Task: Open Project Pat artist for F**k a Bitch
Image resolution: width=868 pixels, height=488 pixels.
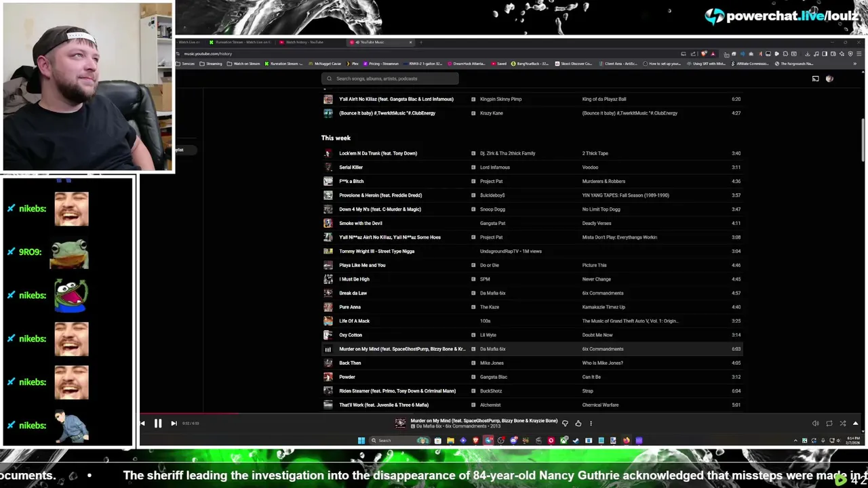Action: (x=491, y=181)
